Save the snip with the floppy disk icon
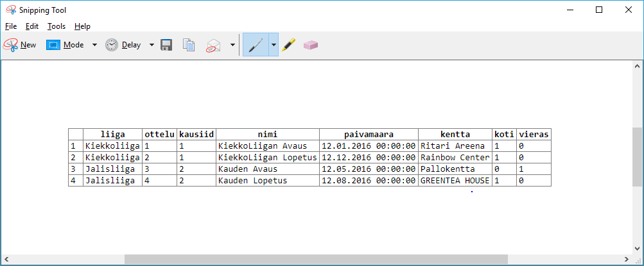644x266 pixels. point(166,45)
